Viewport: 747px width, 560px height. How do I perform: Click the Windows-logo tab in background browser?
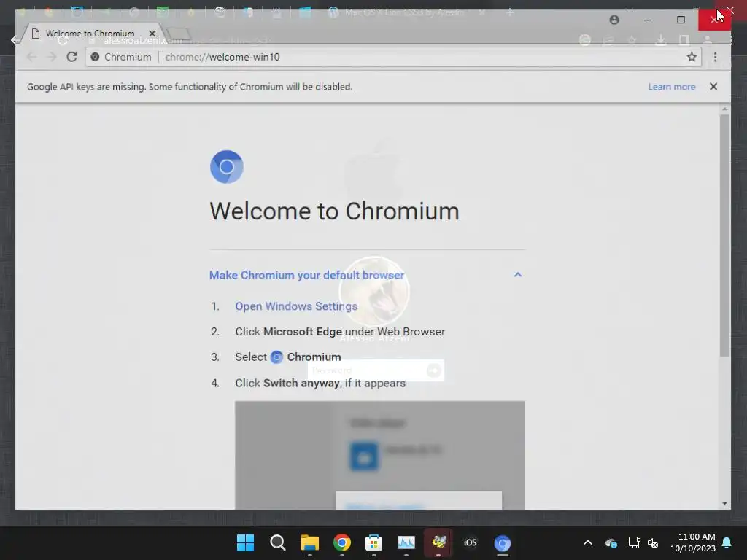click(x=305, y=12)
